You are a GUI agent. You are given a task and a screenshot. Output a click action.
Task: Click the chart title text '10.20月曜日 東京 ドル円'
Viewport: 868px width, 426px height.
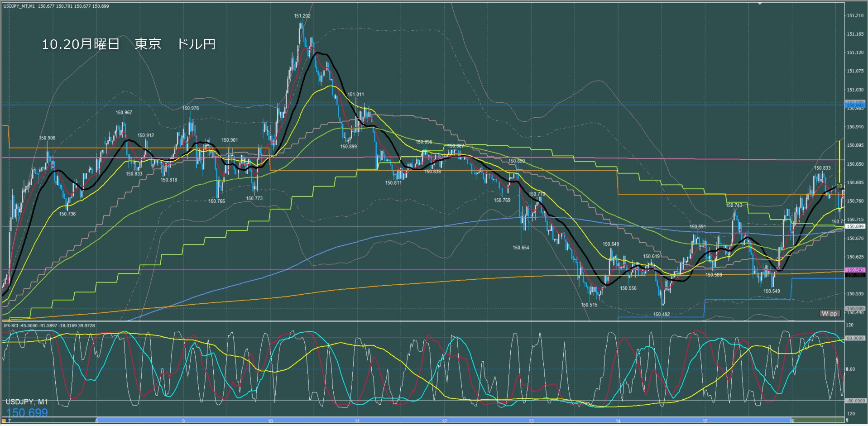[129, 44]
